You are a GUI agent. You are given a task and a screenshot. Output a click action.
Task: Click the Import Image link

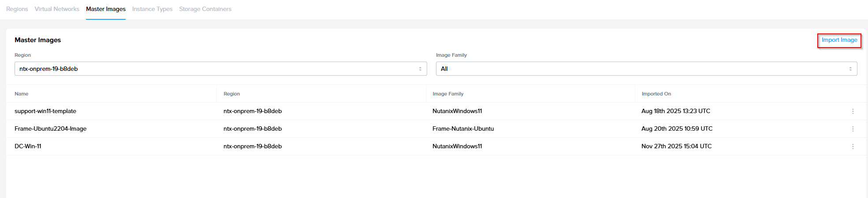point(839,40)
